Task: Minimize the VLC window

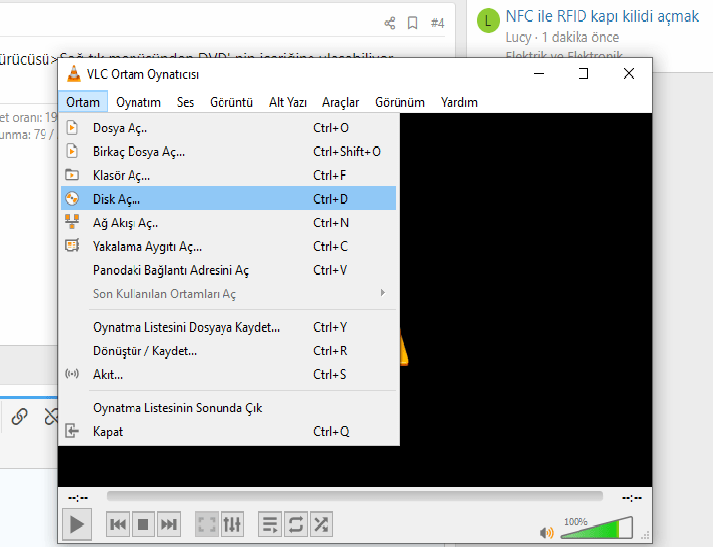Action: 539,73
